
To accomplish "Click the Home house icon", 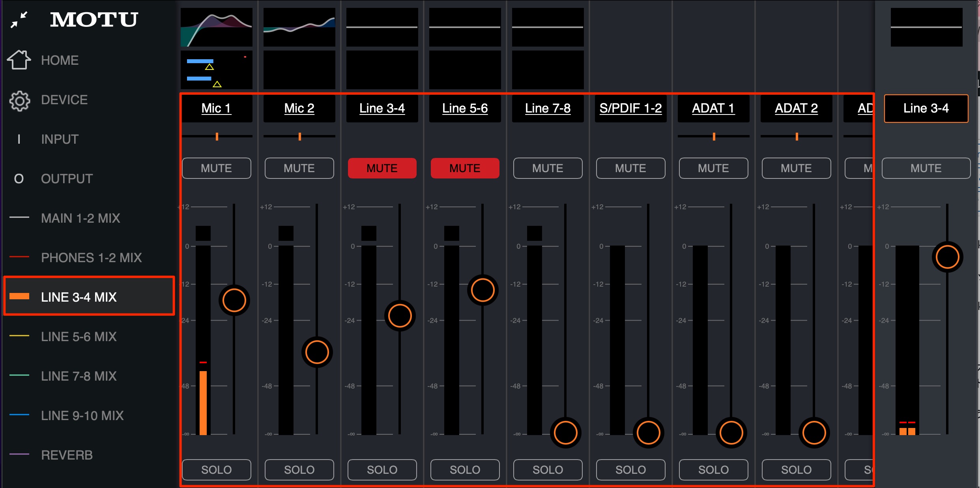I will coord(19,60).
